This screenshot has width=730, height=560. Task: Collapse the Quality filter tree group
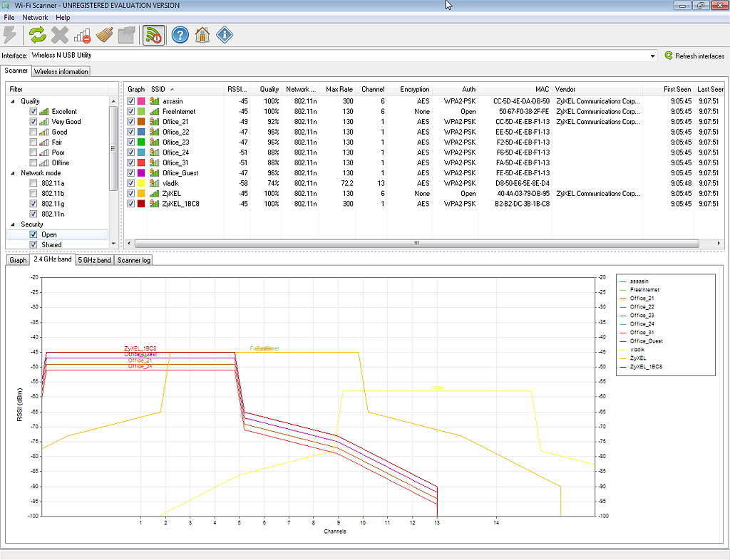tap(13, 101)
